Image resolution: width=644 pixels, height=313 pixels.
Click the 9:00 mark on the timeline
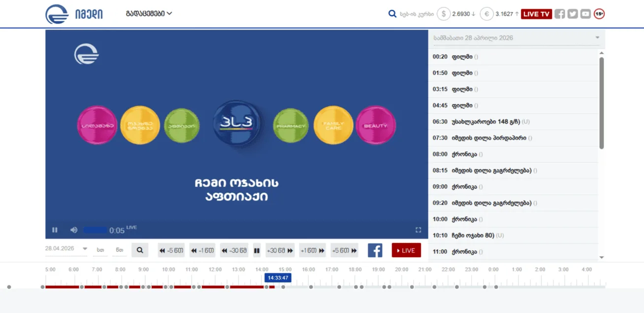pos(144,270)
